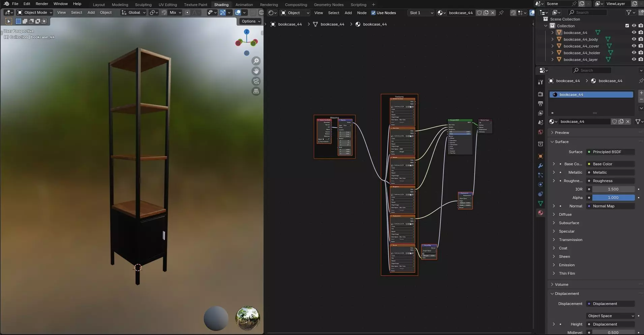
Task: Select the viewport pan hand icon
Action: 256,71
